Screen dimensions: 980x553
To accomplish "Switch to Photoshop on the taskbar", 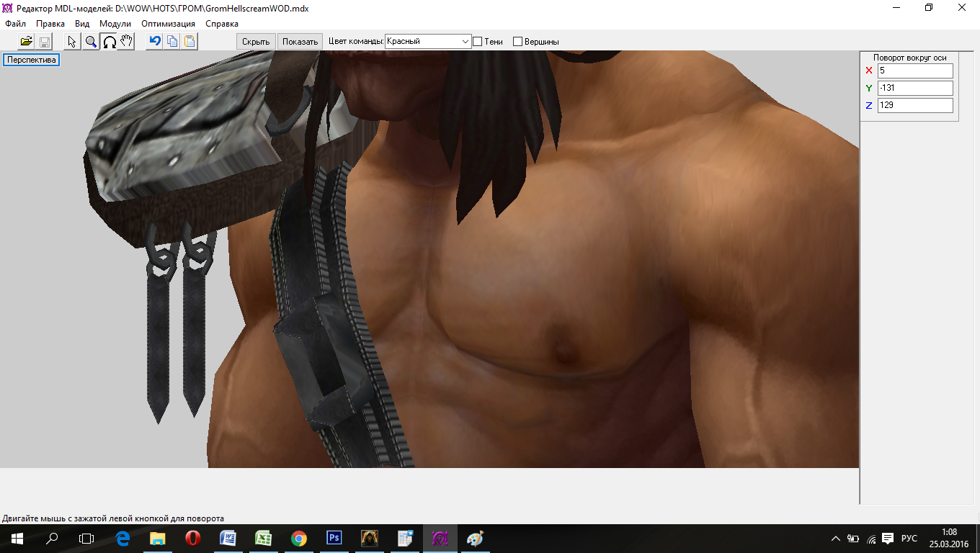I will point(334,539).
